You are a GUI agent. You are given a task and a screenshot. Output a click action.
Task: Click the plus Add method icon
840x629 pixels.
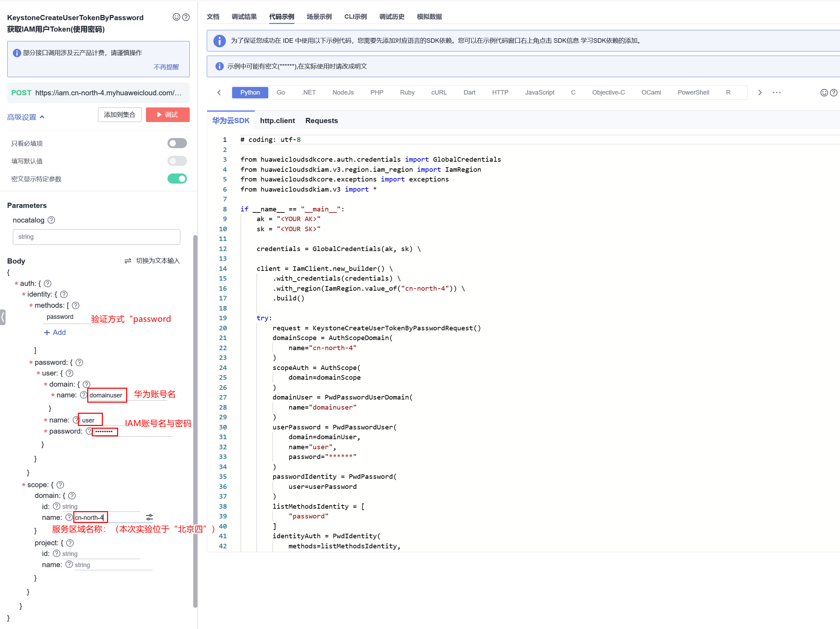click(47, 332)
